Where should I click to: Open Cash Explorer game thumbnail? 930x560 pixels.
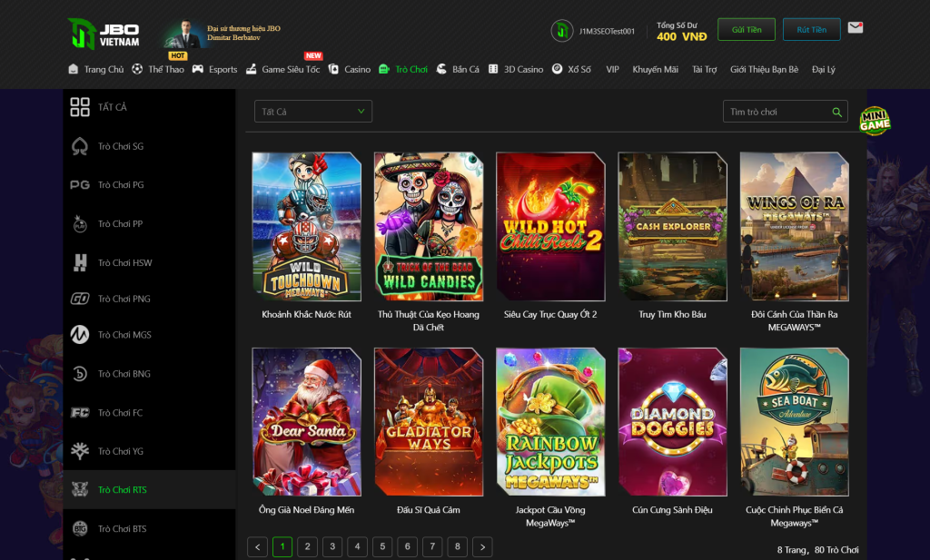coord(673,226)
